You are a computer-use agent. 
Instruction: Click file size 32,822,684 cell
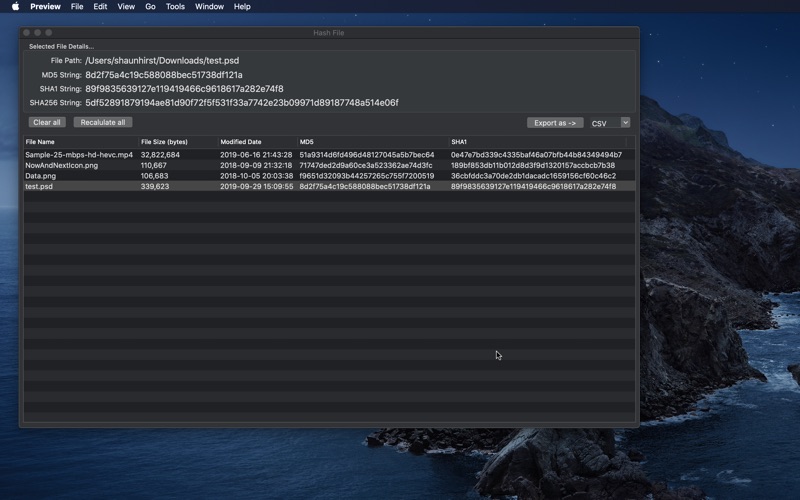coord(160,155)
